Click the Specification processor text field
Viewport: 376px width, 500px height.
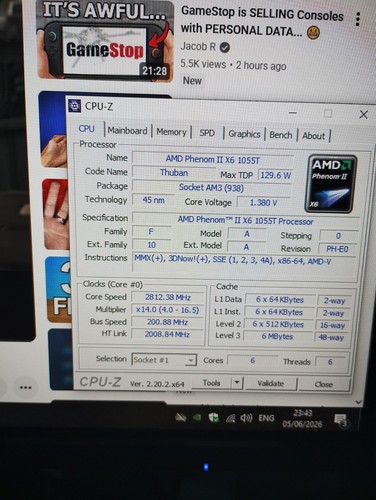(246, 220)
